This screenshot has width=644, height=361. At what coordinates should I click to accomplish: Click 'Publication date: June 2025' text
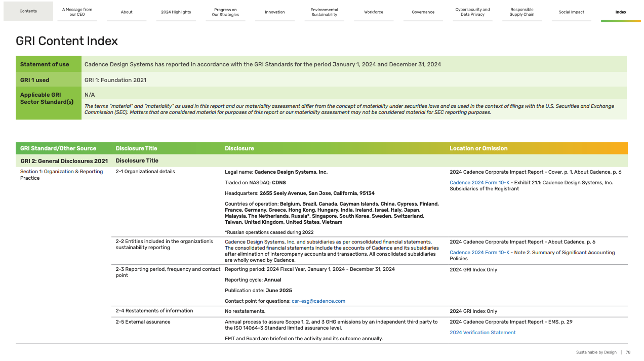258,291
